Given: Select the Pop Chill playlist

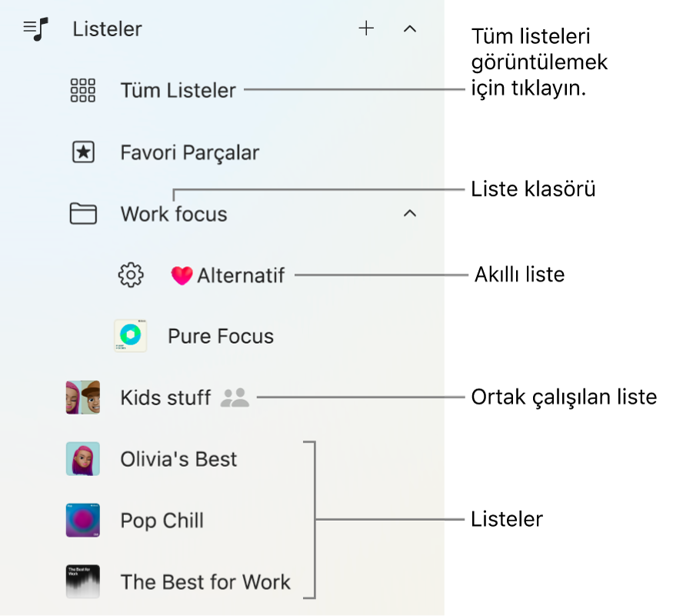Looking at the screenshot, I should click(162, 521).
